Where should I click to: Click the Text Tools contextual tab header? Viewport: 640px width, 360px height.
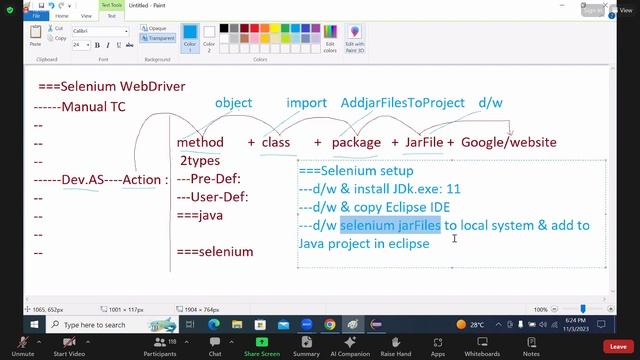pyautogui.click(x=111, y=5)
